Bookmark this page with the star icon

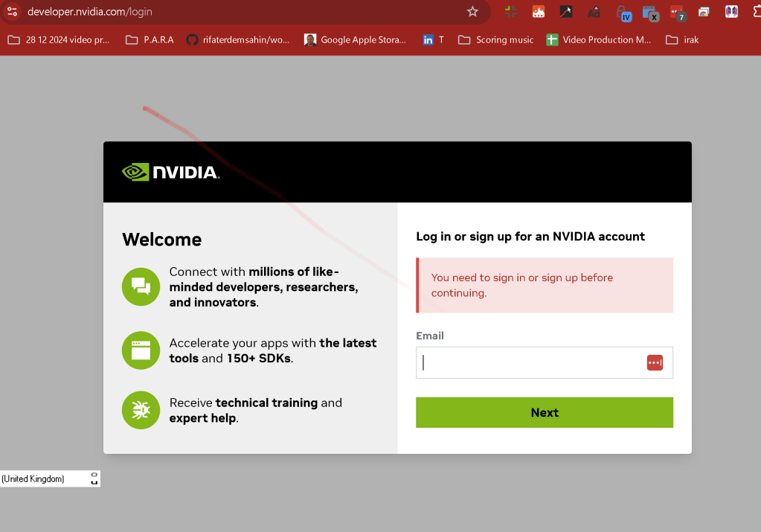[472, 11]
